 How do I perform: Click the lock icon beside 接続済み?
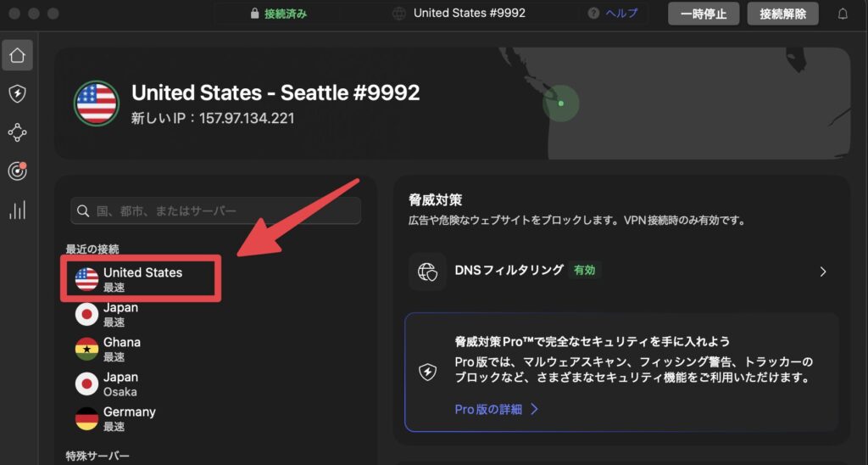click(x=254, y=14)
